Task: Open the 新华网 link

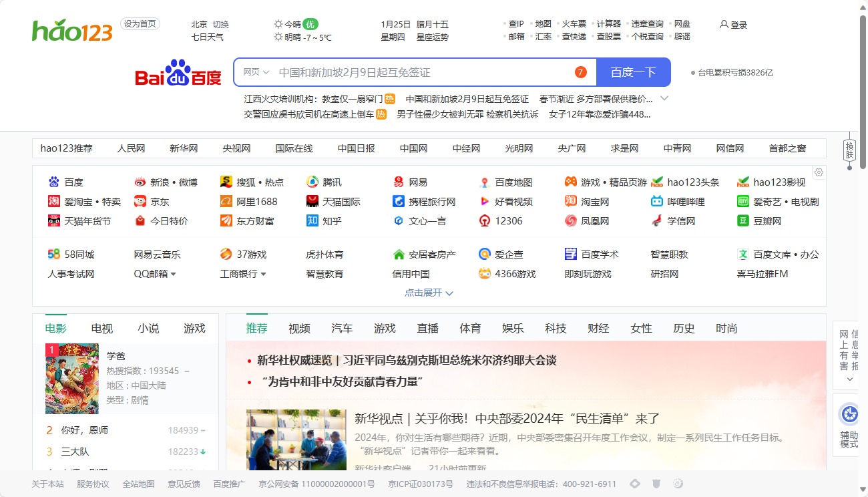Action: click(x=184, y=148)
